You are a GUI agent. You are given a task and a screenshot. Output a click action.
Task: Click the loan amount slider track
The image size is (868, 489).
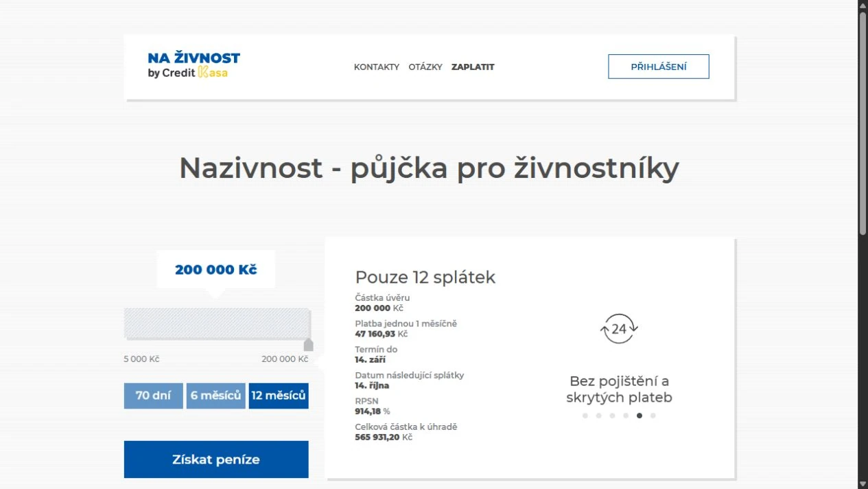click(217, 323)
